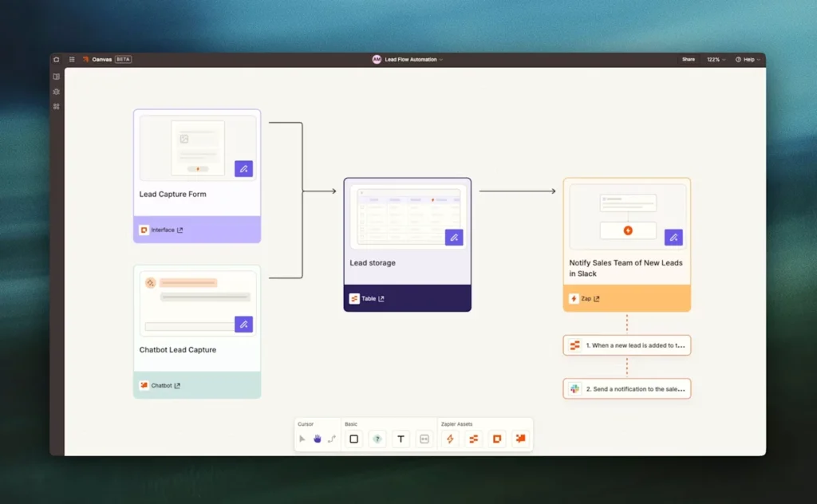
Task: Select the Hand pan tool
Action: pos(317,439)
